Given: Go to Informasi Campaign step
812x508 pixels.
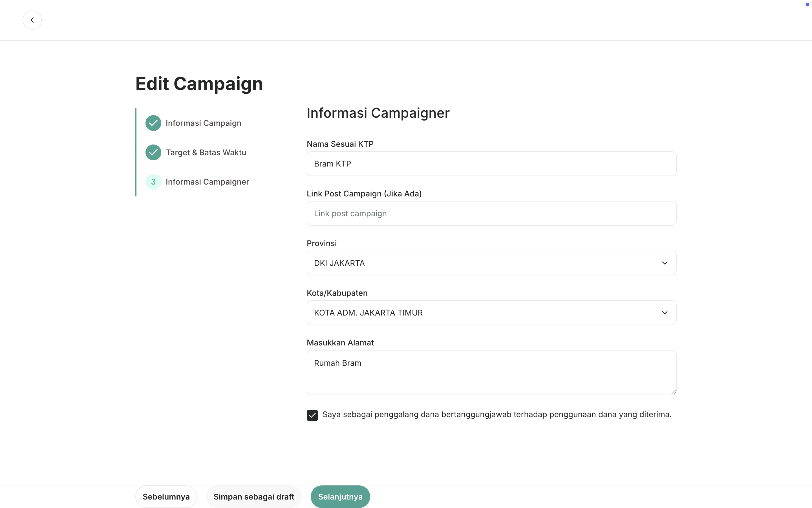Looking at the screenshot, I should tap(203, 123).
